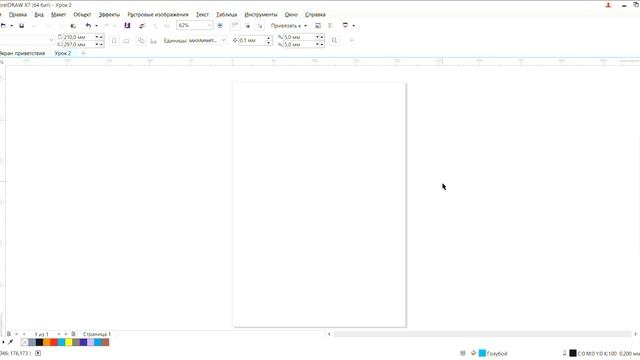Select the no-color X swatch
Screen dimensions: 640x360
click(x=24, y=342)
